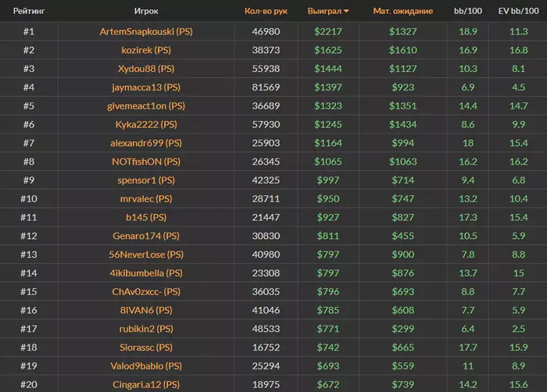Open the rubikin2 (PS) profile
547x392 pixels.
(x=146, y=329)
